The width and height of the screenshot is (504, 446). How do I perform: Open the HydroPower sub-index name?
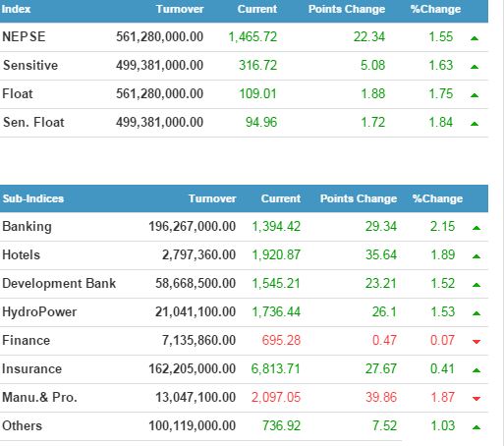pyautogui.click(x=39, y=311)
